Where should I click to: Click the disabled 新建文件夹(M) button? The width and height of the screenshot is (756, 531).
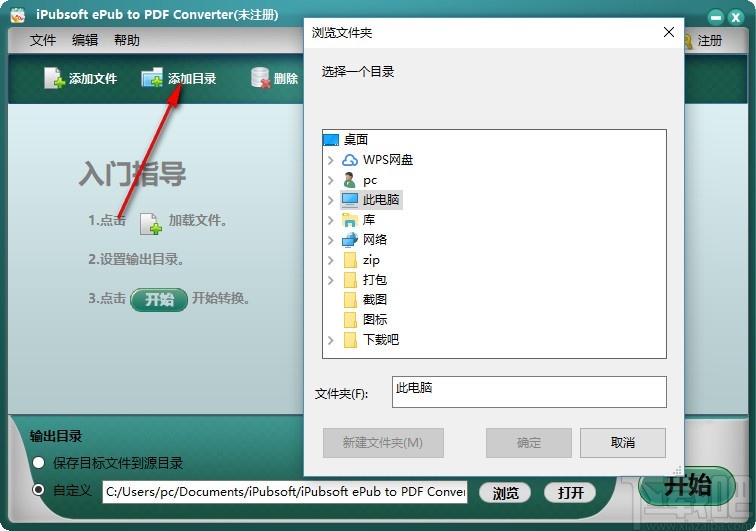tap(383, 443)
